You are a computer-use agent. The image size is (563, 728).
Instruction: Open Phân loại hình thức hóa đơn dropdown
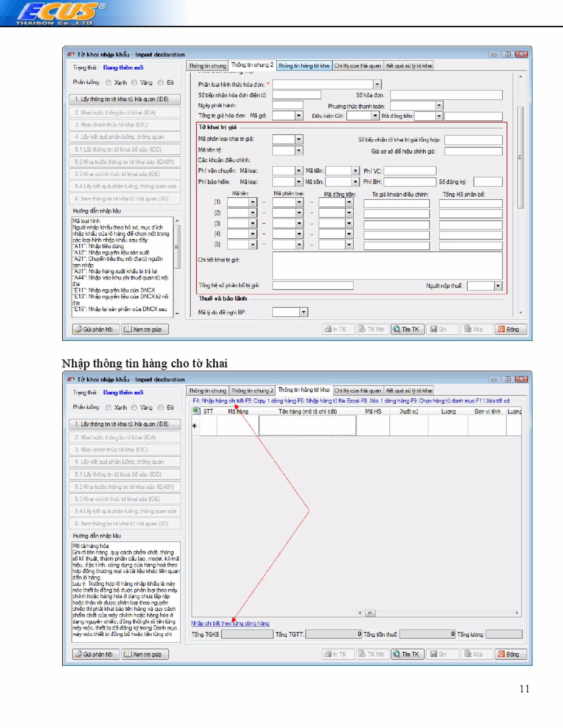[377, 84]
